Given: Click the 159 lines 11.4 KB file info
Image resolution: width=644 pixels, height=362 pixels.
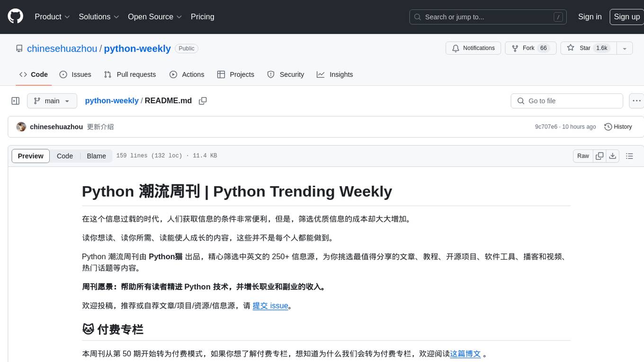Looking at the screenshot, I should pos(167,156).
